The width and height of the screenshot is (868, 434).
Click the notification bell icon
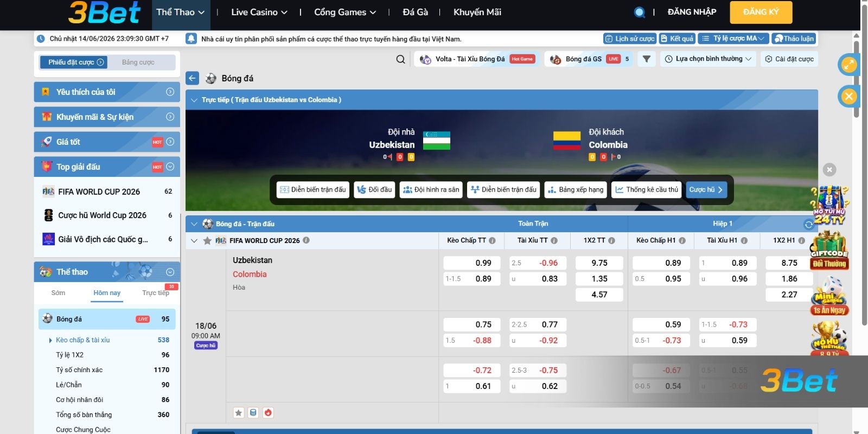191,39
